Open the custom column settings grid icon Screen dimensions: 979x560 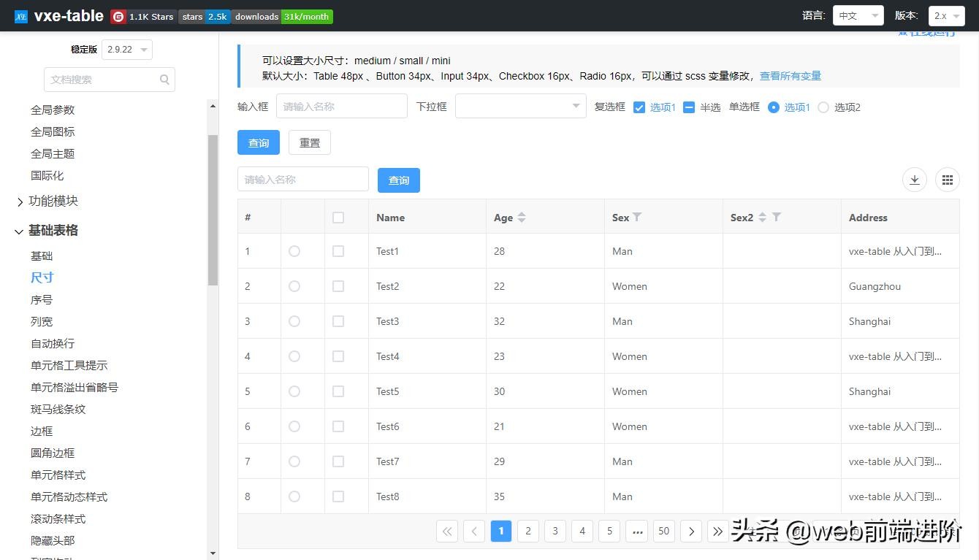(947, 180)
